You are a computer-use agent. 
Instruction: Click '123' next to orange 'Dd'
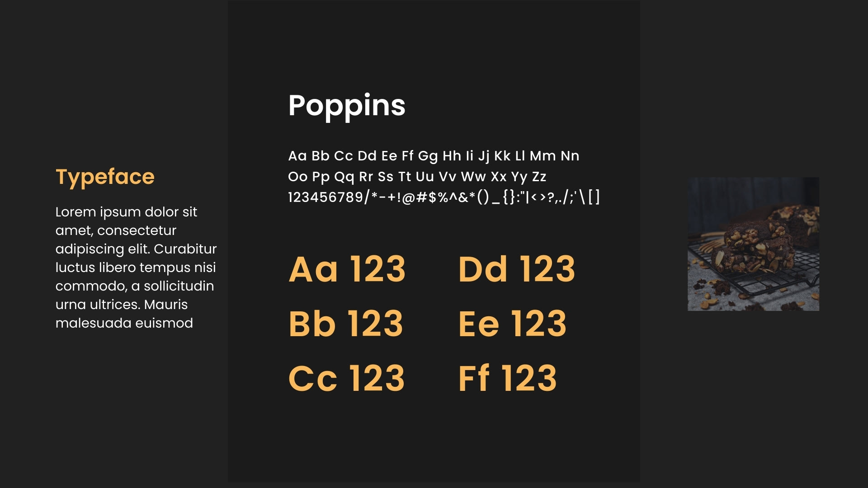click(x=547, y=269)
